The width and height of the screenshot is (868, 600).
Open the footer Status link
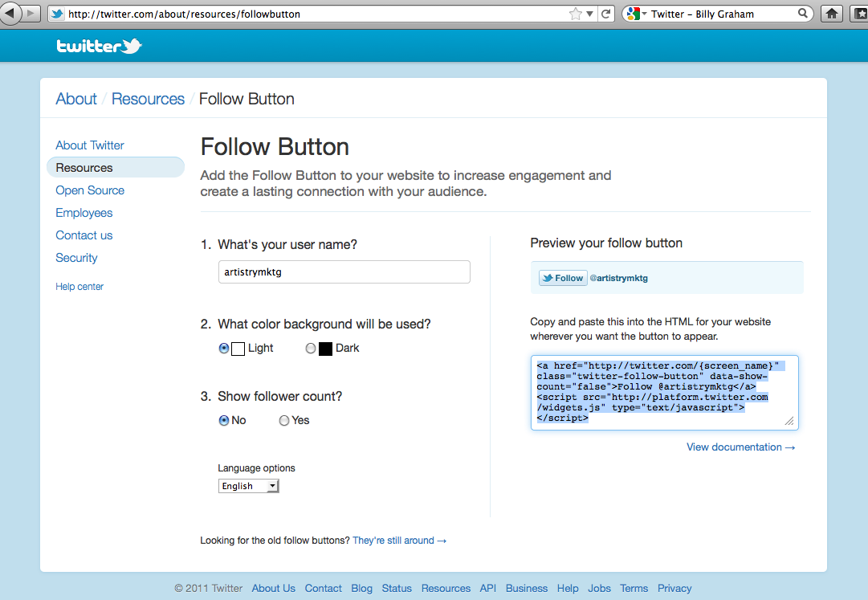pyautogui.click(x=397, y=589)
